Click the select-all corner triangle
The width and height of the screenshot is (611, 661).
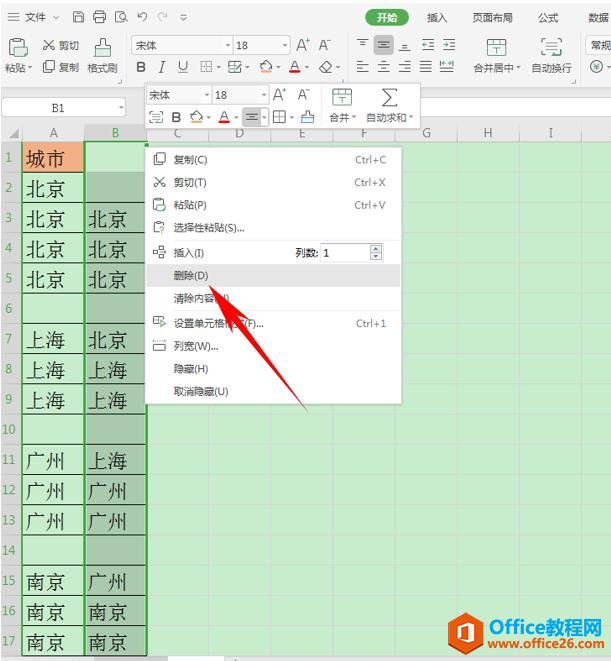tap(13, 134)
